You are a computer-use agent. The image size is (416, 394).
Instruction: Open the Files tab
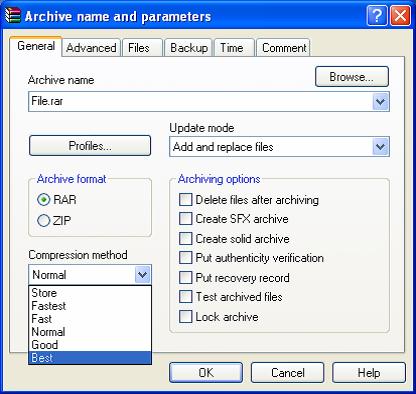[x=142, y=48]
